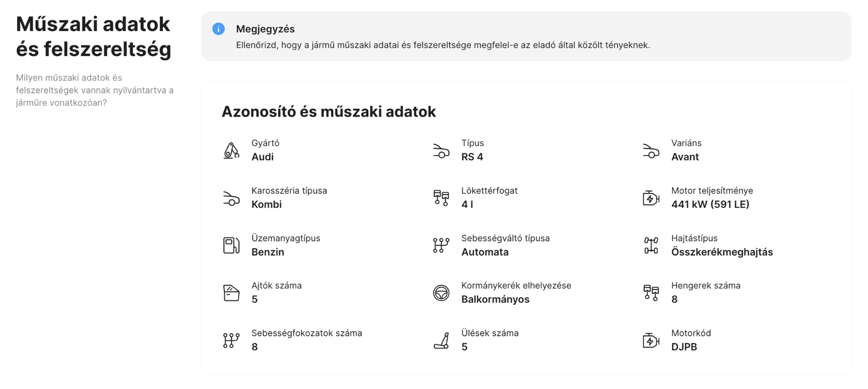
Task: Click the drive type value Összkerékmeghajtás
Action: (722, 252)
